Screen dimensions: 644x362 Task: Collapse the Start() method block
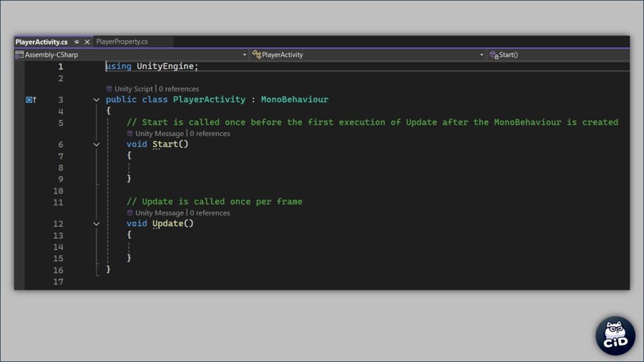[96, 145]
